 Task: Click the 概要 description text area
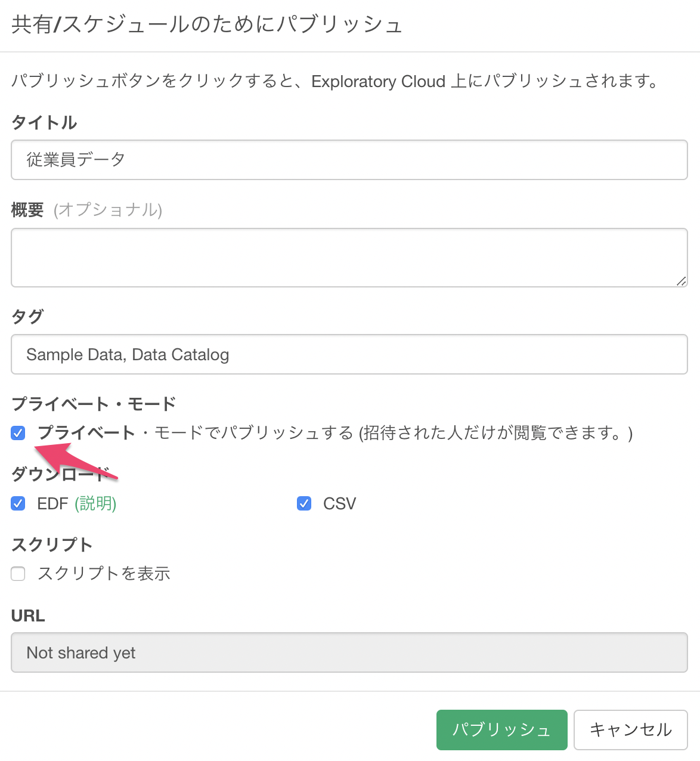349,258
